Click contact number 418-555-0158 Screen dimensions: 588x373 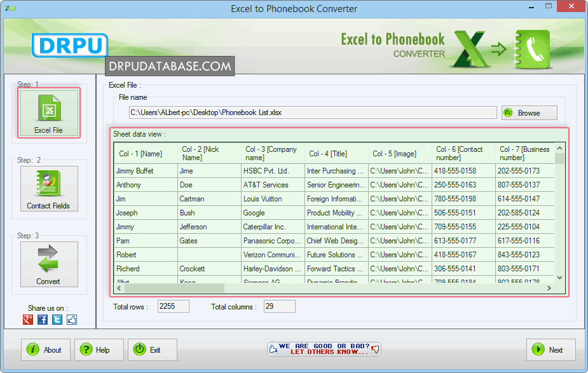coord(463,171)
